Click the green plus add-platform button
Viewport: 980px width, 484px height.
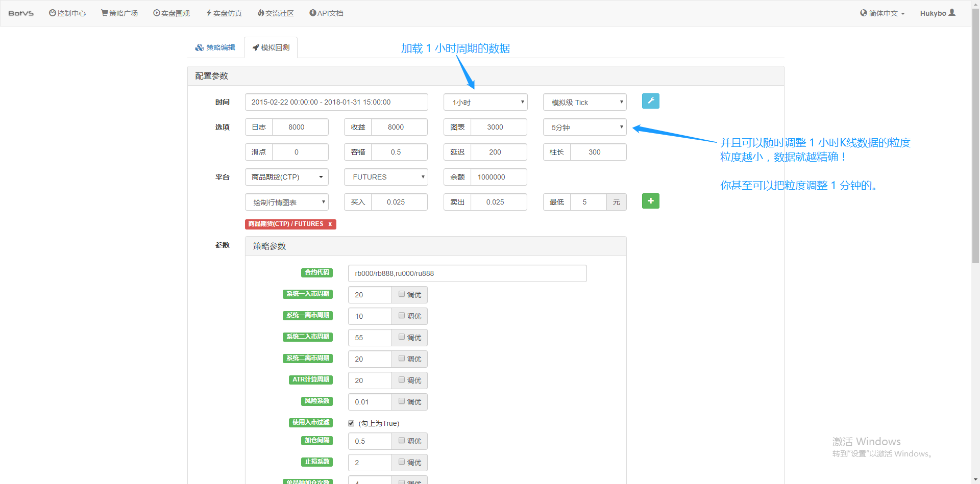650,201
